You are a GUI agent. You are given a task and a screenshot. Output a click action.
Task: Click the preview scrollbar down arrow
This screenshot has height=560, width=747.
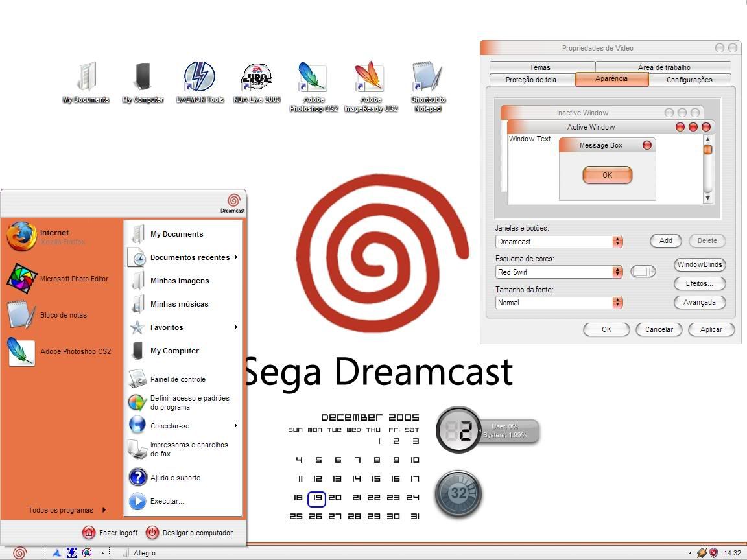click(x=708, y=198)
